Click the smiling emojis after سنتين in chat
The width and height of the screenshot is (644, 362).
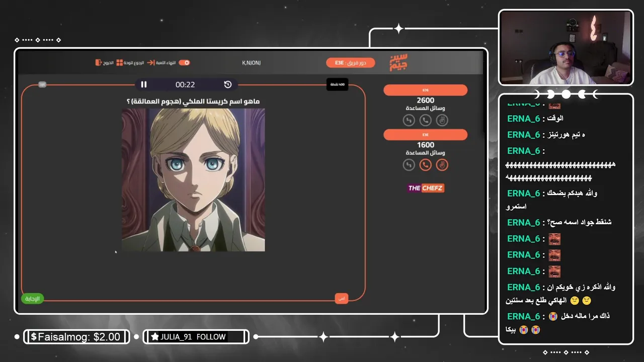(580, 301)
